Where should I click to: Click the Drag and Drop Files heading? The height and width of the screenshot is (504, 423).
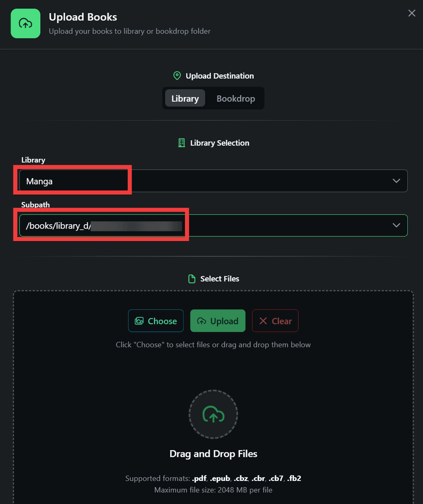pos(213,454)
